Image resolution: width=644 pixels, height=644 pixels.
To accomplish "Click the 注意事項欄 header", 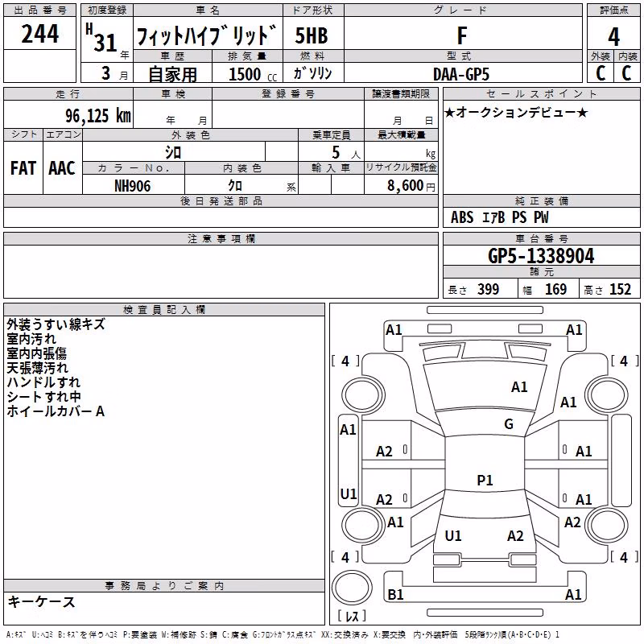I will click(x=221, y=238).
